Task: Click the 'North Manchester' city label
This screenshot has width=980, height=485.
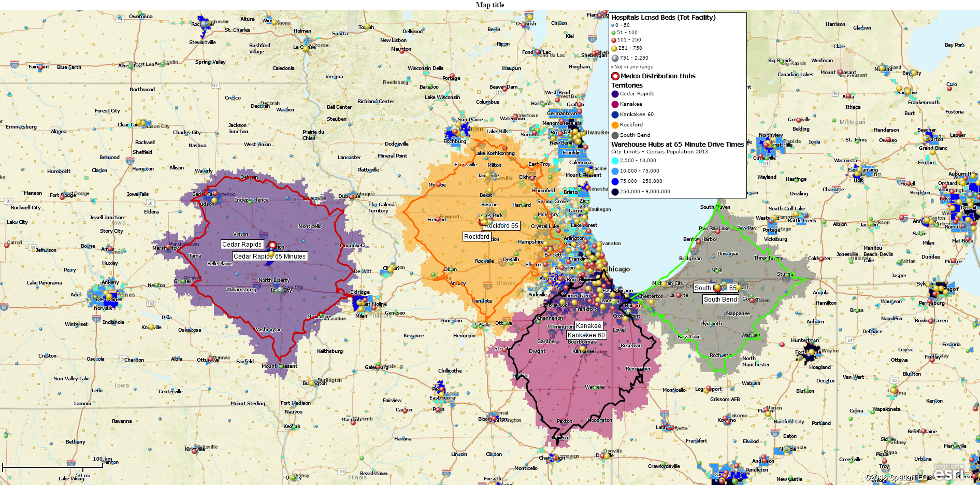Action: point(755,362)
